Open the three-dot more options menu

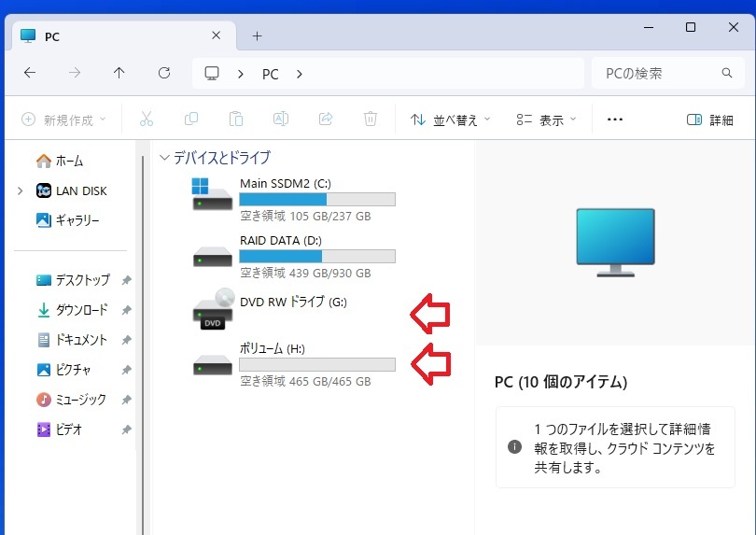point(615,120)
